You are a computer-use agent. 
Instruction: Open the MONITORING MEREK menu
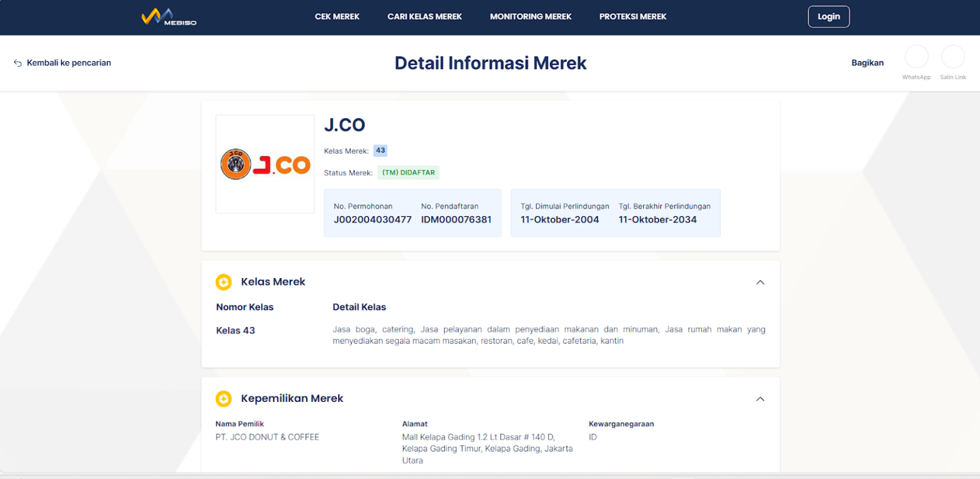530,17
